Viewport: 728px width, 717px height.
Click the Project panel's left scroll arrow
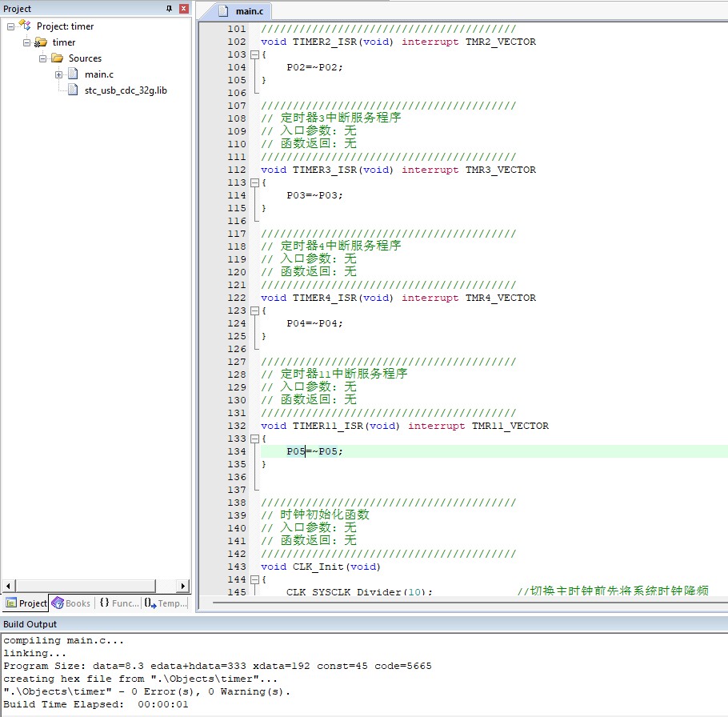point(8,586)
